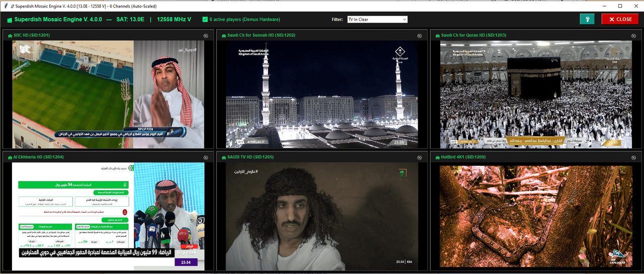644x274 pixels.
Task: Click the mute icon for Al Ekhbaria HD
Action: click(x=206, y=157)
